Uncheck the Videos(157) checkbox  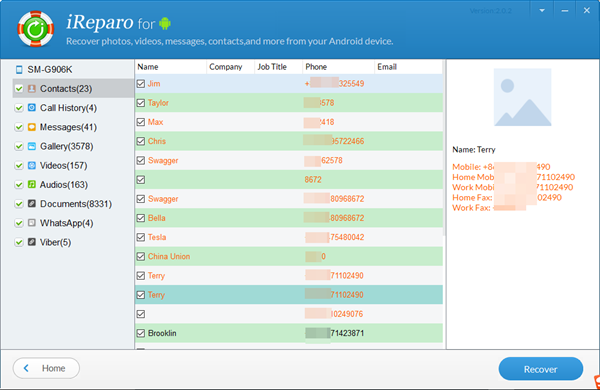click(x=19, y=165)
